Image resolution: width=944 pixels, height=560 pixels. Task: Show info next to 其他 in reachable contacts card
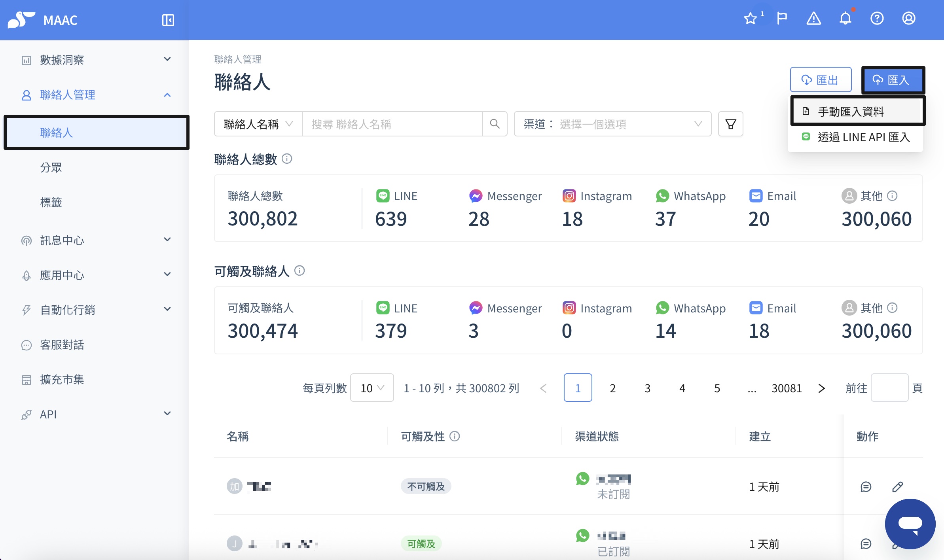[x=892, y=308]
